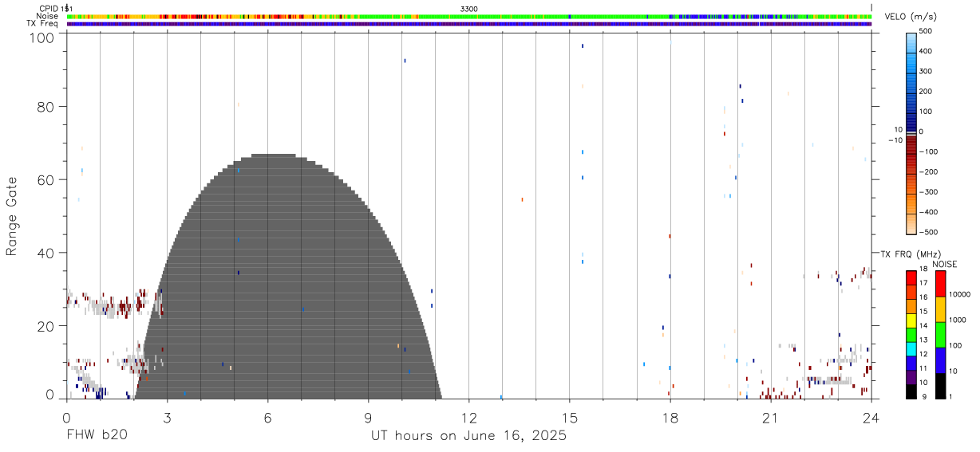The image size is (980, 452).
Task: Click the red segment of TX FRQ scale
Action: point(911,278)
